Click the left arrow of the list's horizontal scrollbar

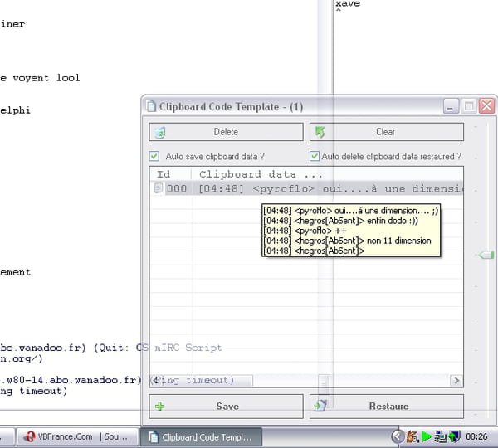(156, 380)
